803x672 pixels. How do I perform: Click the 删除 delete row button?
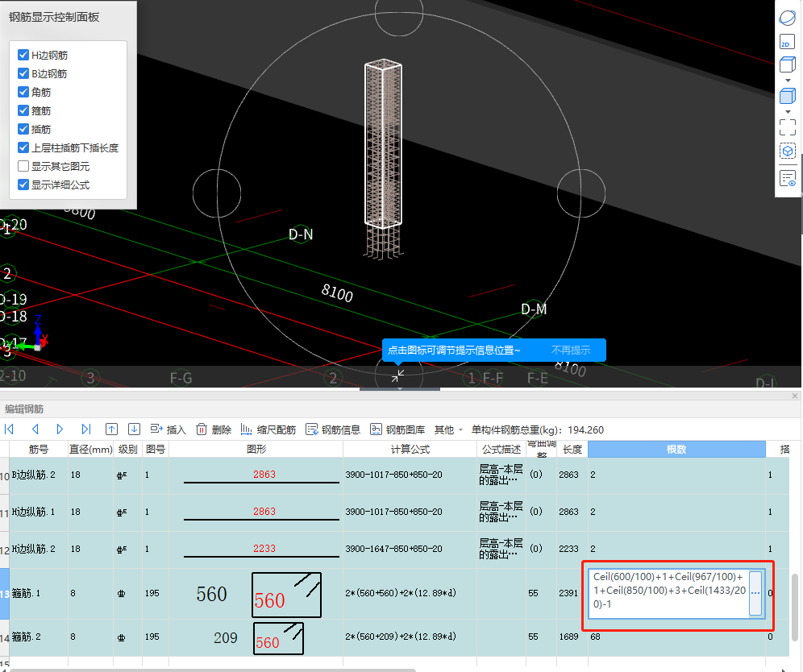pyautogui.click(x=214, y=429)
